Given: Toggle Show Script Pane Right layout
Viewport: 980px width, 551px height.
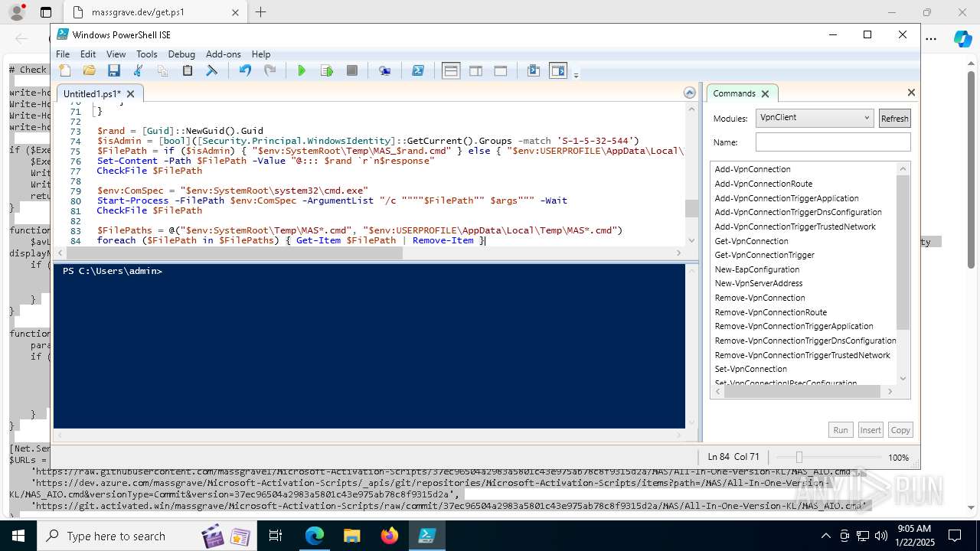Looking at the screenshot, I should [x=475, y=70].
